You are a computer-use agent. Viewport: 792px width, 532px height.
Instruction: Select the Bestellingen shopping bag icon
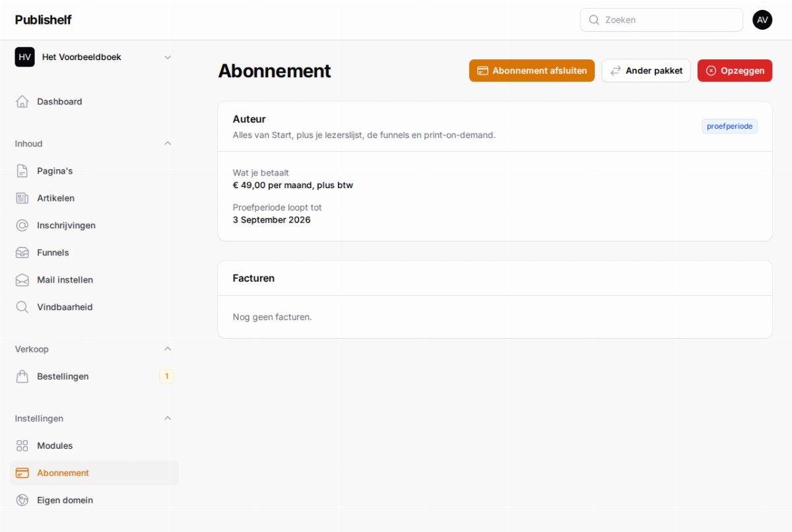tap(22, 376)
